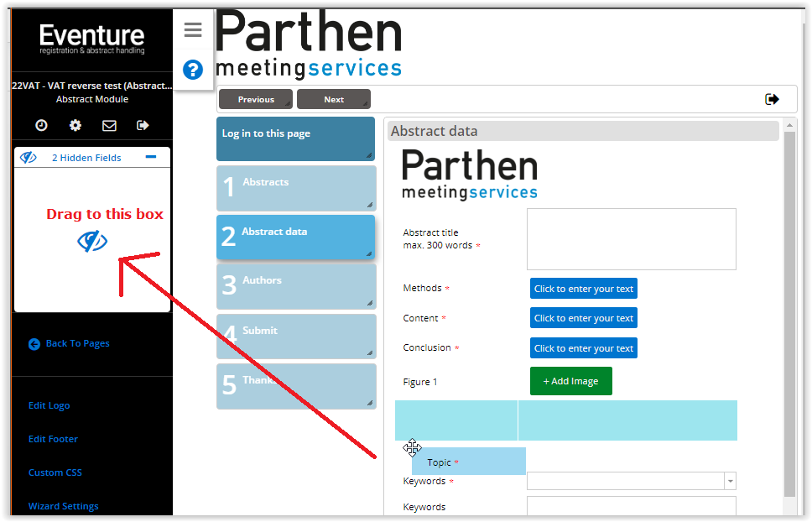Click the Back To Pages arrow icon
The image size is (812, 522).
click(34, 344)
